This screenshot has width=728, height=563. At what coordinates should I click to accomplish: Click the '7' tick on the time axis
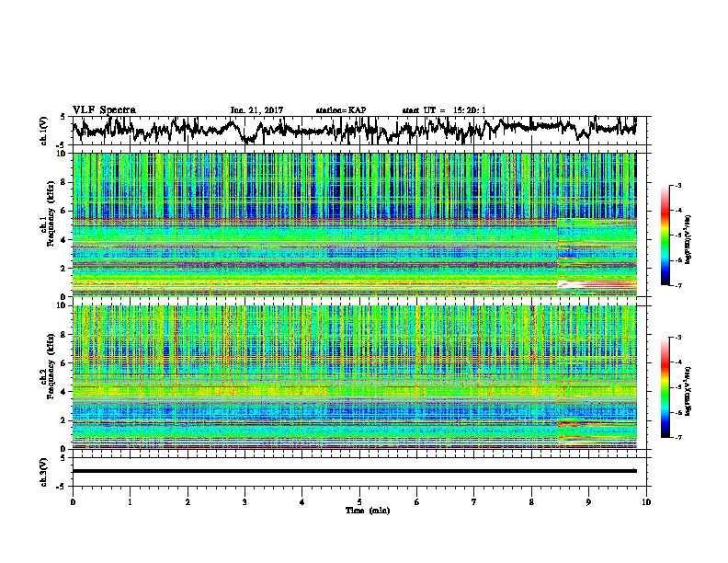474,502
